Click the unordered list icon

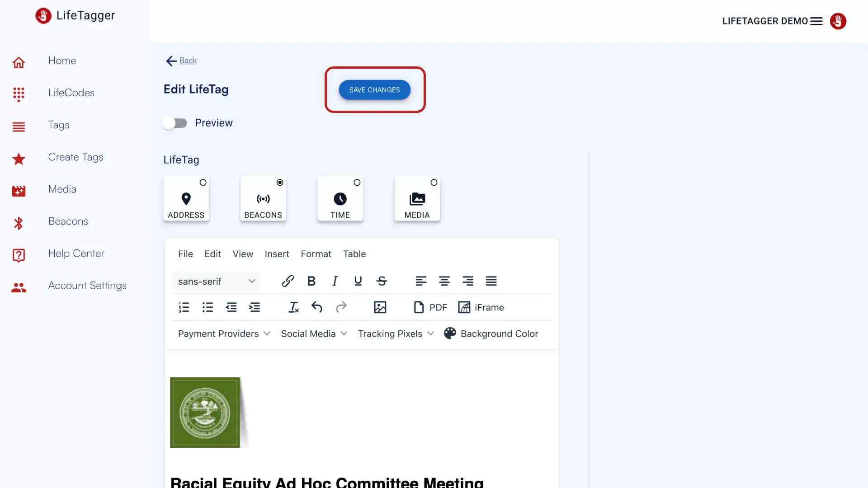point(208,307)
